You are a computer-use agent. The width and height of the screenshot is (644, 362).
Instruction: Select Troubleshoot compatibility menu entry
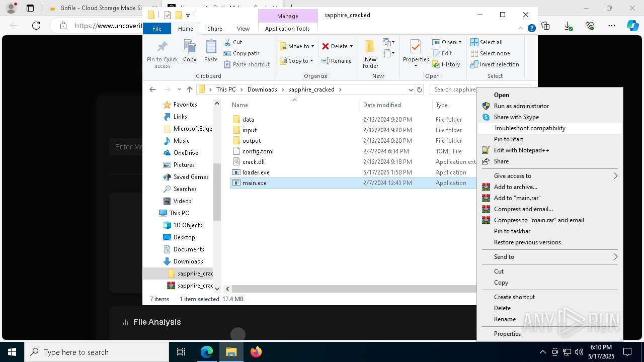[x=549, y=128]
